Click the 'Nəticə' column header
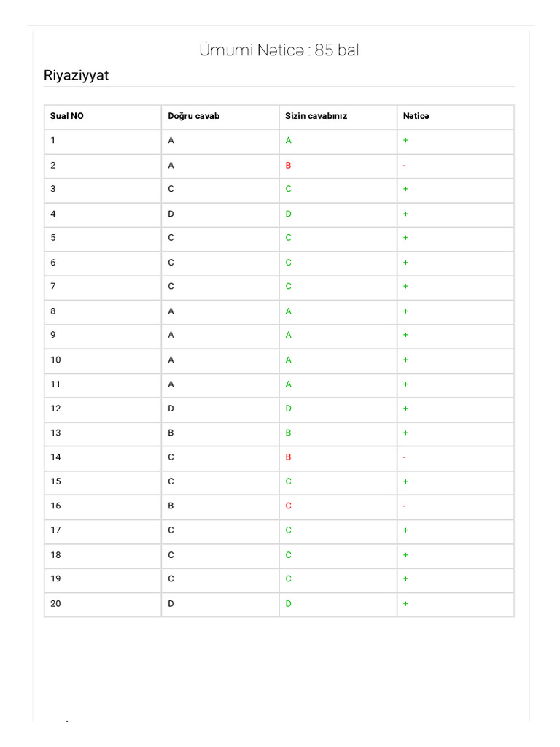 click(416, 116)
